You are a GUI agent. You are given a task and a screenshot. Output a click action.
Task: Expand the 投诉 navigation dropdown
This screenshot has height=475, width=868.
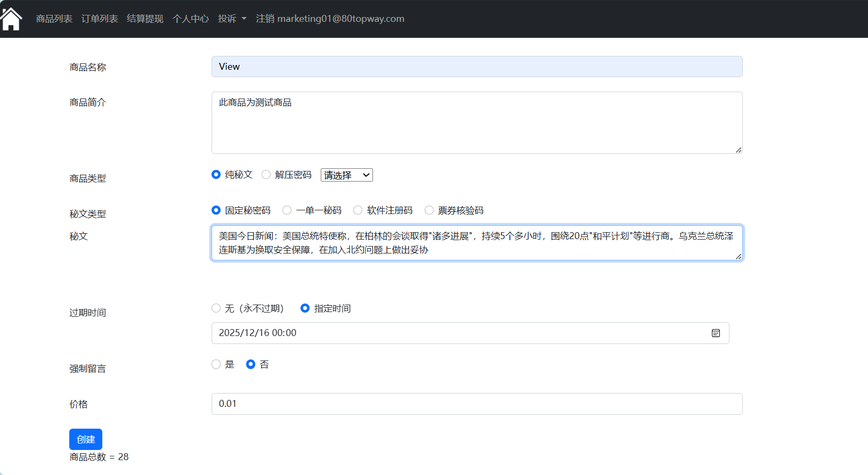232,19
